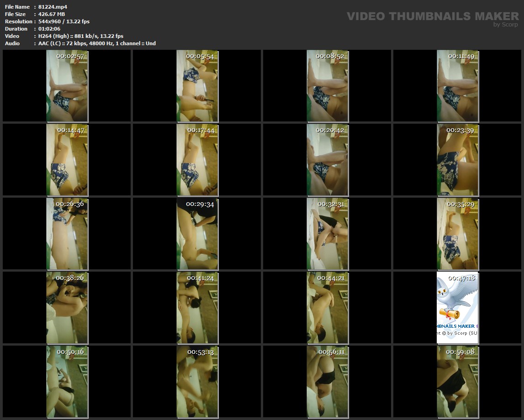Click the "by Scorp" credit text
The image size is (524, 420).
[x=506, y=25]
